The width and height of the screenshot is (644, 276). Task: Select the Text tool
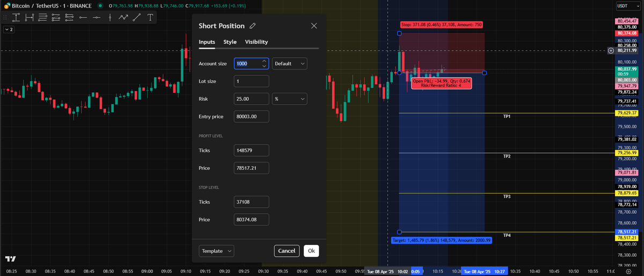(150, 17)
